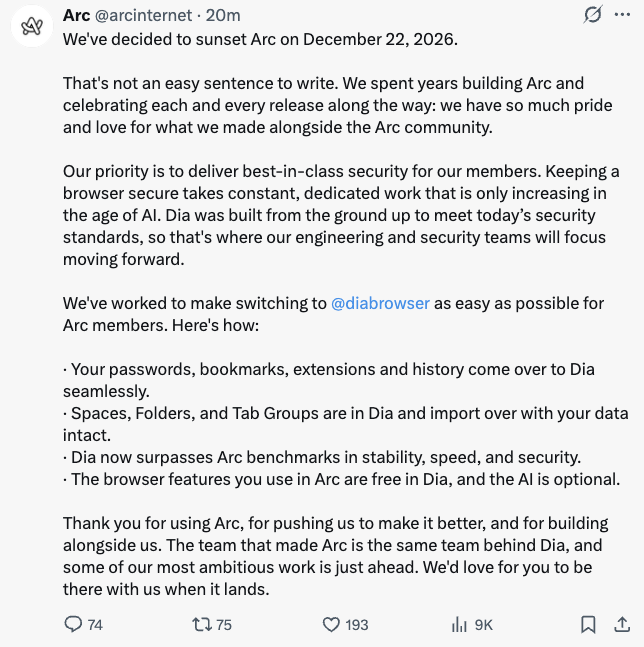Click the repost arrows icon
Viewport: 644px width, 647px height.
[x=202, y=624]
